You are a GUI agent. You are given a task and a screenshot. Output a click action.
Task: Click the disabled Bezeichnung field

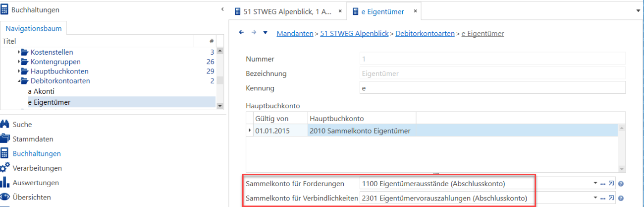click(492, 73)
